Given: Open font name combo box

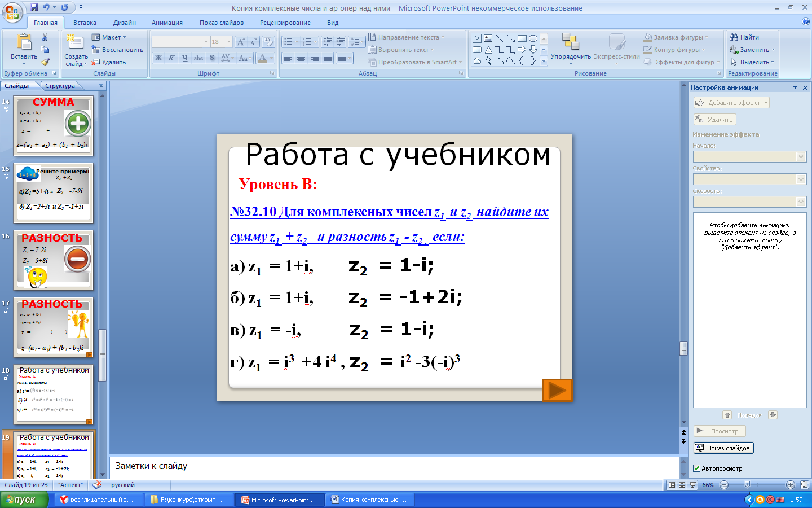Looking at the screenshot, I should pyautogui.click(x=180, y=42).
